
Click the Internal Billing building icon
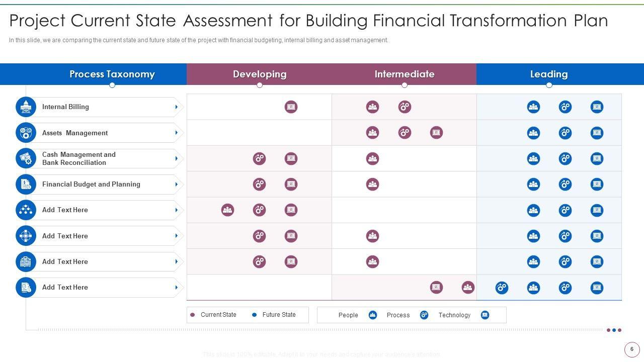pos(26,107)
